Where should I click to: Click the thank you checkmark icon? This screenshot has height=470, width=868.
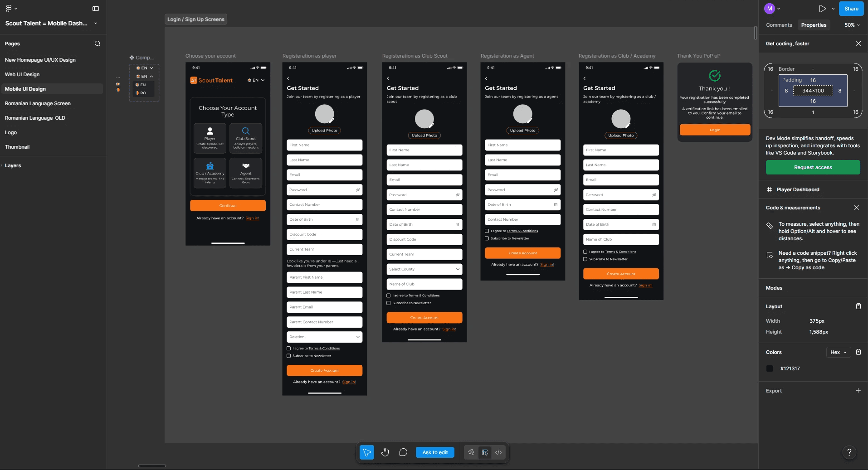[715, 76]
